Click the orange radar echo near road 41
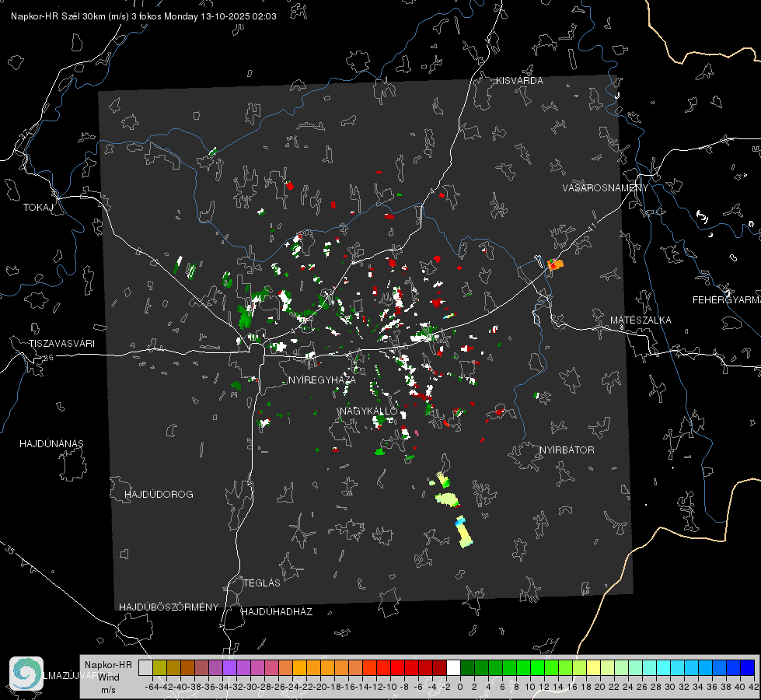The width and height of the screenshot is (761, 700). [556, 264]
